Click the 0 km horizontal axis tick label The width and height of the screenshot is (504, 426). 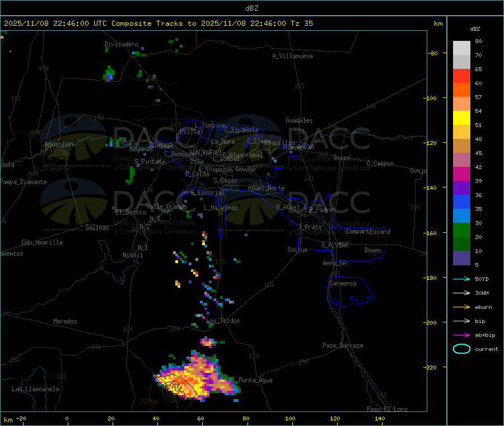67,418
